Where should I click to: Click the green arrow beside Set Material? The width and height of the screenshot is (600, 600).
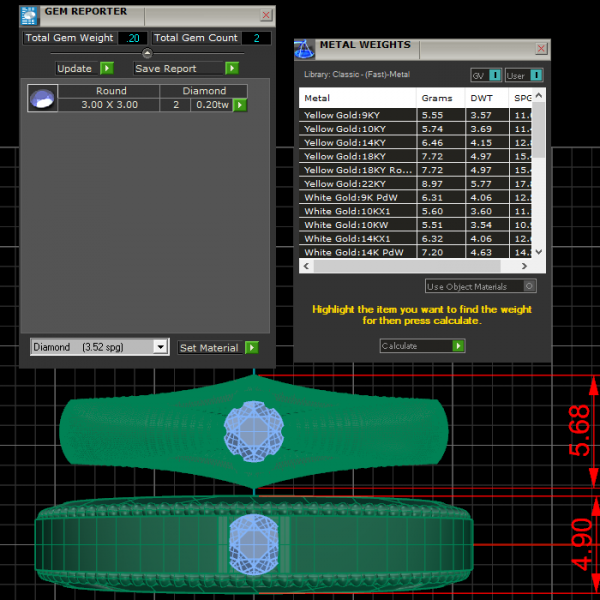pos(252,347)
